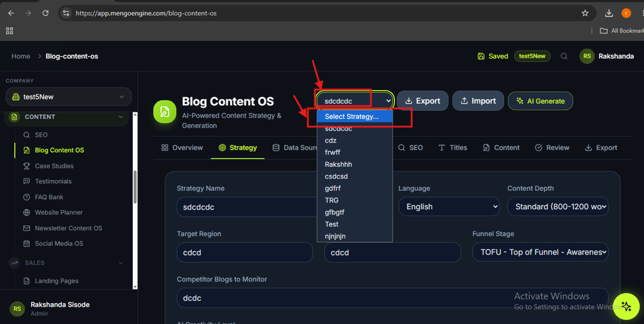Choose csdcsd from the strategy list

click(x=354, y=176)
